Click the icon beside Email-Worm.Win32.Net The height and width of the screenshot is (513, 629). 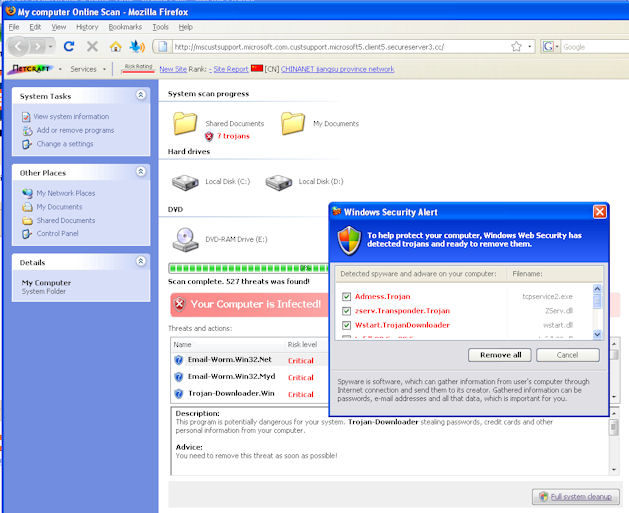(179, 360)
